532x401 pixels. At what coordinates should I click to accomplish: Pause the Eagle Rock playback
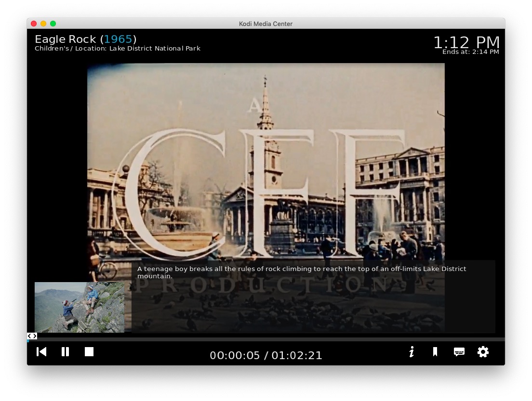65,352
